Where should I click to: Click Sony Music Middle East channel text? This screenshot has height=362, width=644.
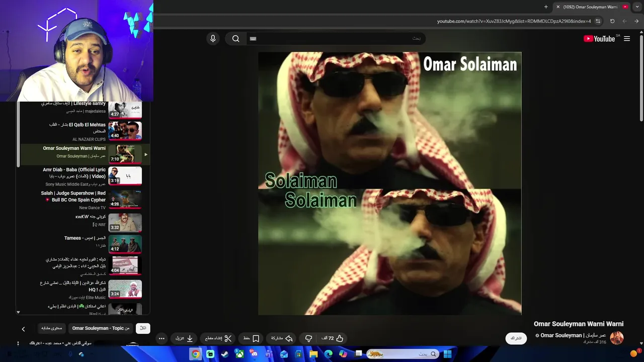pos(75,185)
